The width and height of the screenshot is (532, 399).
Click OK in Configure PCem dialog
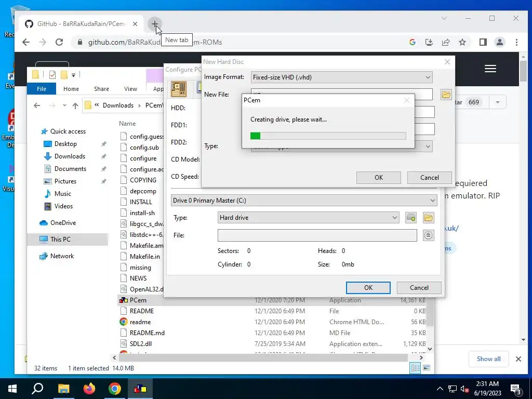(x=368, y=288)
